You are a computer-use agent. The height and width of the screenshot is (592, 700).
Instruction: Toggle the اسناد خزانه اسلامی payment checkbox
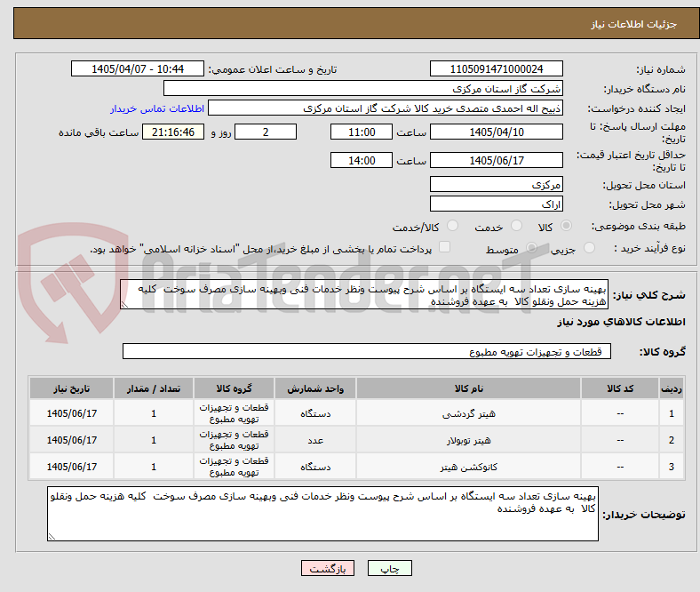click(x=445, y=247)
